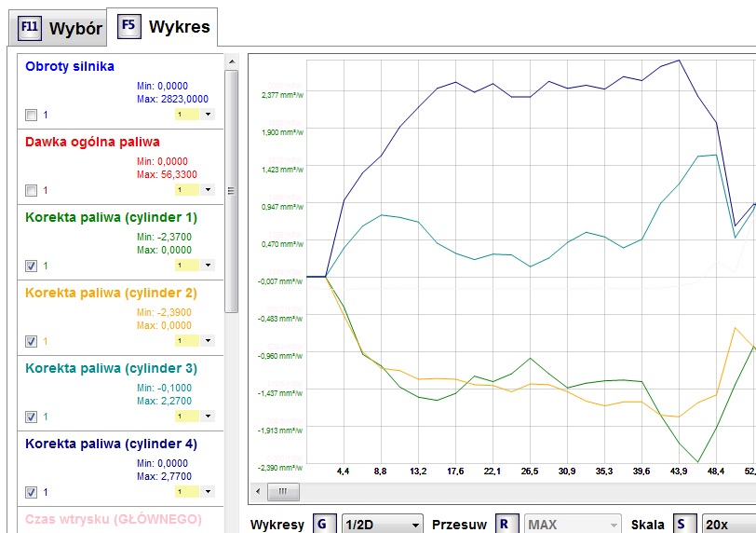Click chart horizontal scrollbar thumb
756x533 pixels.
282,491
